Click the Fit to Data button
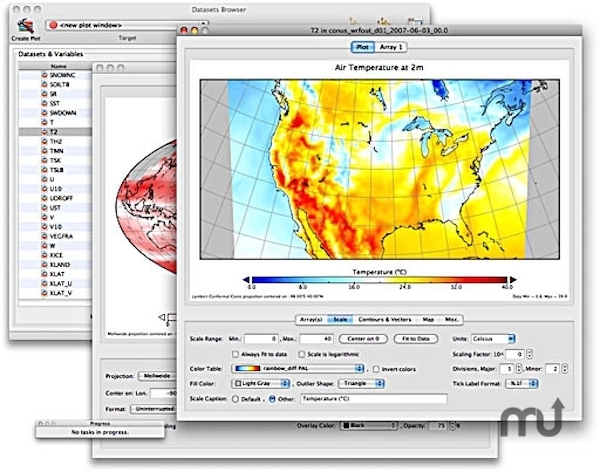The width and height of the screenshot is (600, 472). pos(416,339)
